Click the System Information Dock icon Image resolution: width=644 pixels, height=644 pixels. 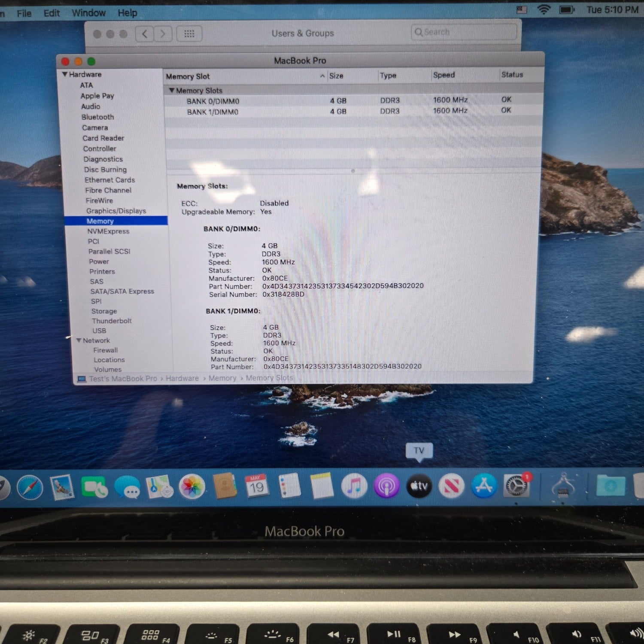(563, 486)
